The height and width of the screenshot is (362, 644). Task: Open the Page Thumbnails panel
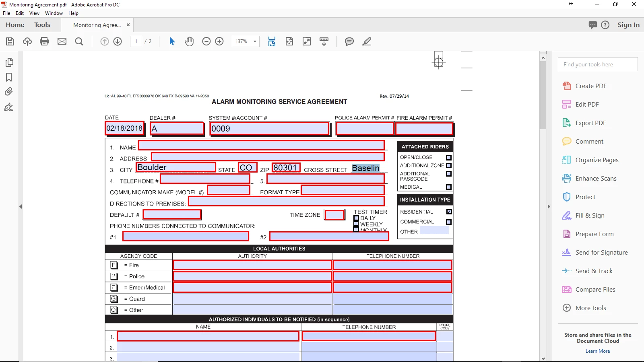tap(9, 62)
